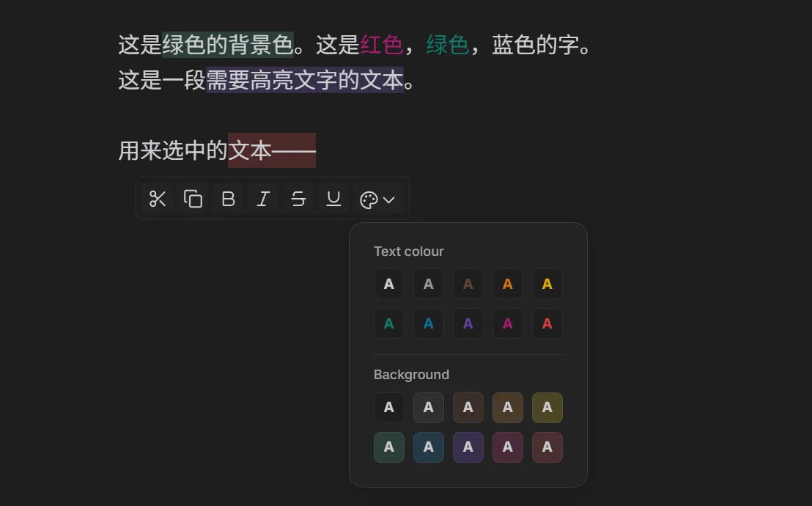
Task: Select the gray text colour
Action: pos(429,284)
